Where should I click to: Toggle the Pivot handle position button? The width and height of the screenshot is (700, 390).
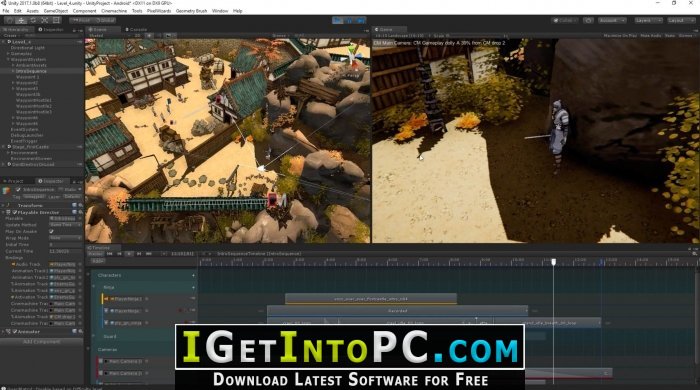81,21
